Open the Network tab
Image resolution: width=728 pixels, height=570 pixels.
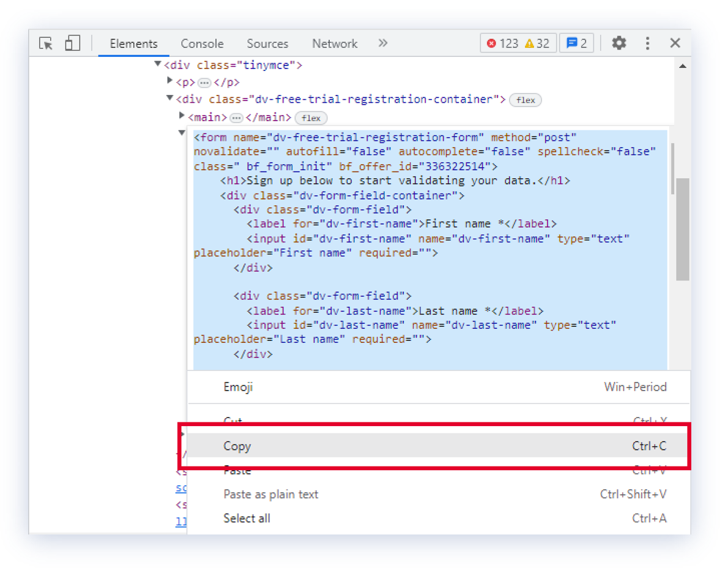point(335,43)
